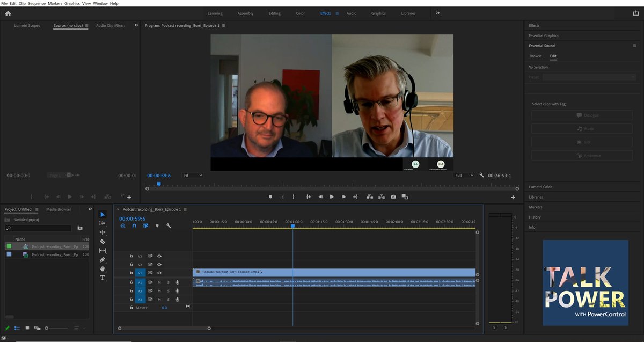Viewport: 644px width, 342px height.
Task: Hide track V2 with eye icon
Action: [x=159, y=265]
